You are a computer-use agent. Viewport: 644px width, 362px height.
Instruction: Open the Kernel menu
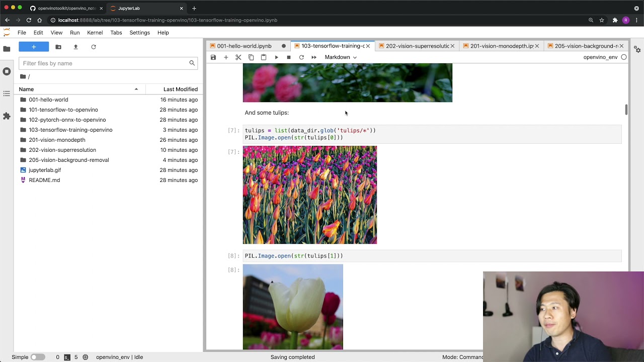pyautogui.click(x=95, y=33)
